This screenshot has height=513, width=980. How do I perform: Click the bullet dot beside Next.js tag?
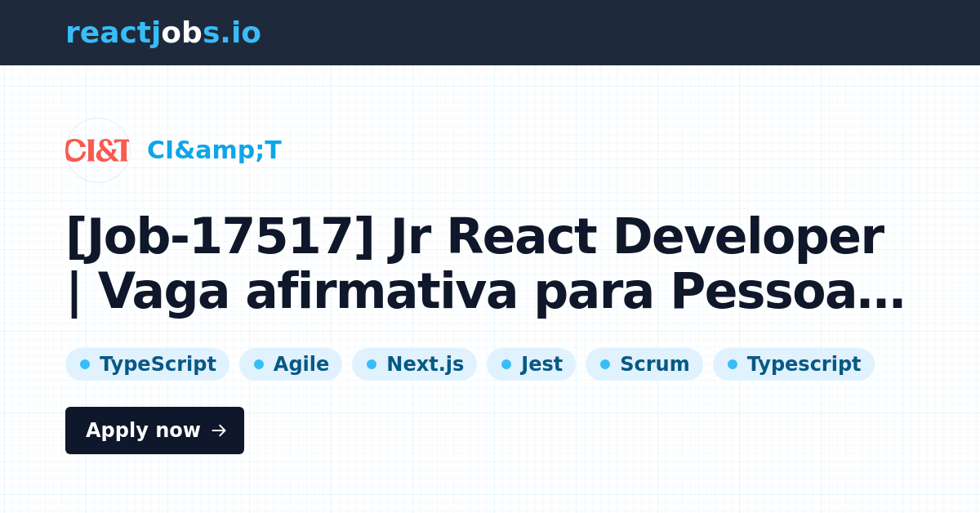click(x=372, y=364)
